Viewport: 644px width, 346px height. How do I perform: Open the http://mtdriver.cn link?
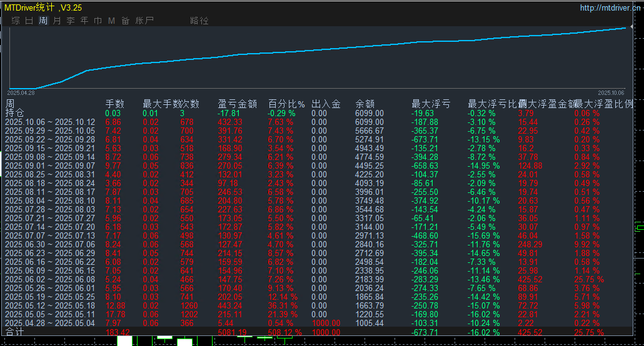point(610,8)
